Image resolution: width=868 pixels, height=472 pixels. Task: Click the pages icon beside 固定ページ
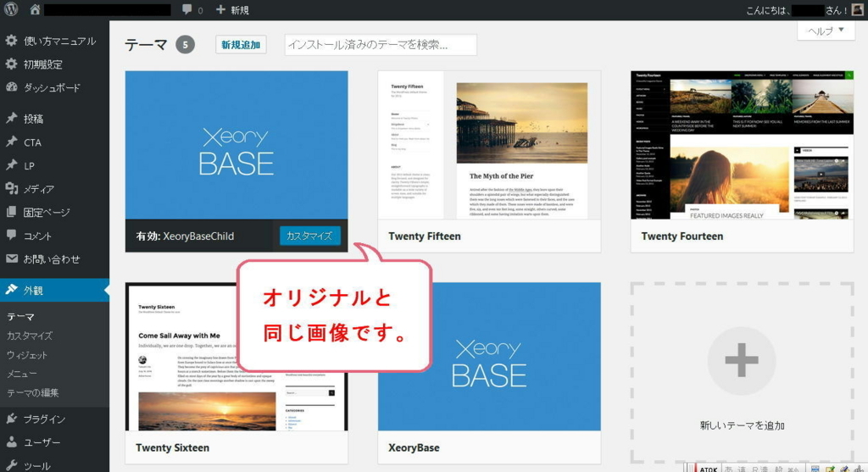[11, 212]
